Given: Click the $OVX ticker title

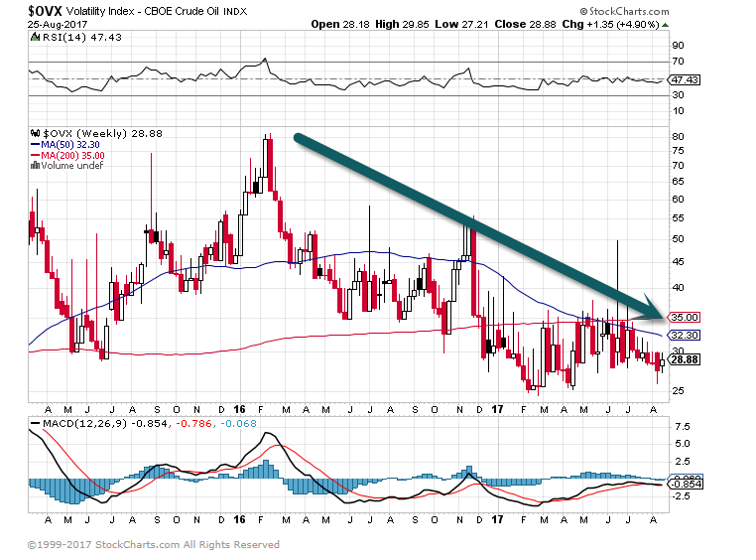Looking at the screenshot, I should click(45, 11).
